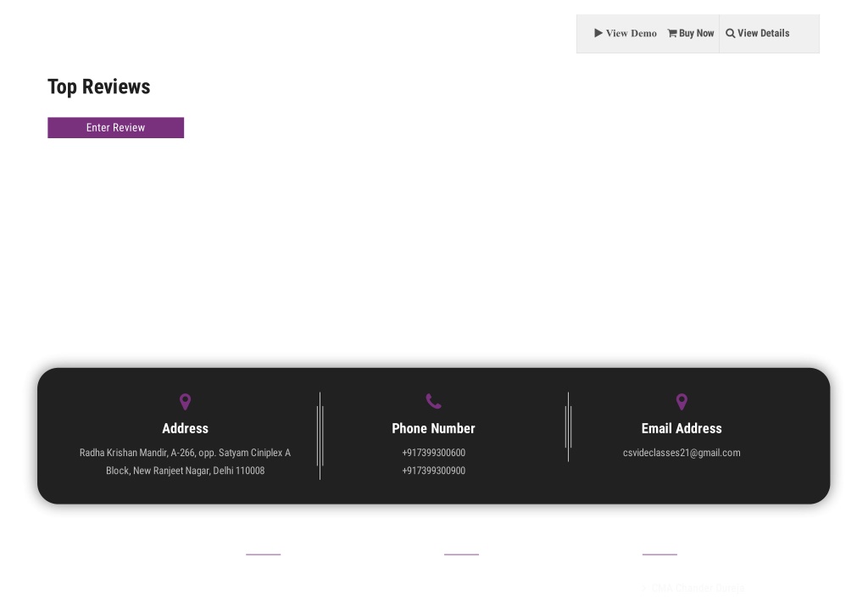Click the Email Address pin icon
Screen dimensions: 868x613
(x=682, y=402)
